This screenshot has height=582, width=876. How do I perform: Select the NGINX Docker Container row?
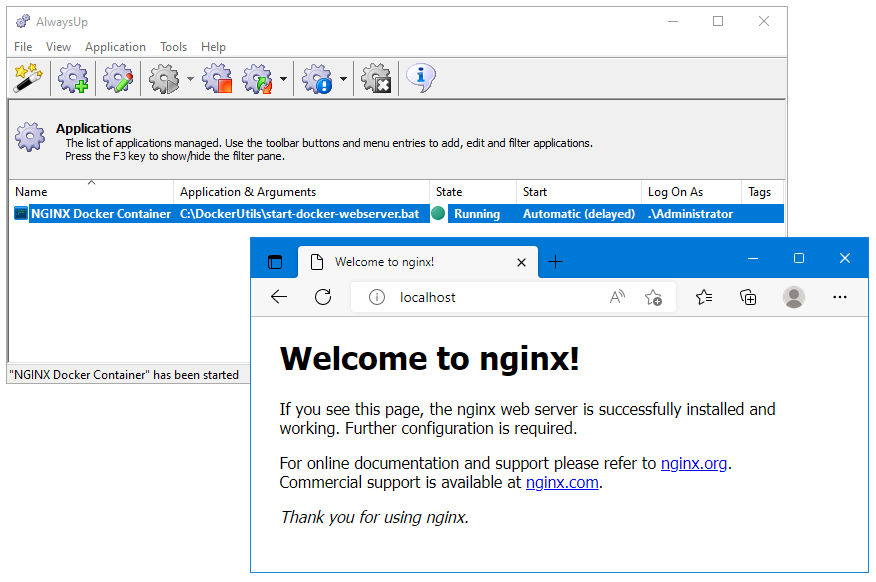click(x=398, y=213)
